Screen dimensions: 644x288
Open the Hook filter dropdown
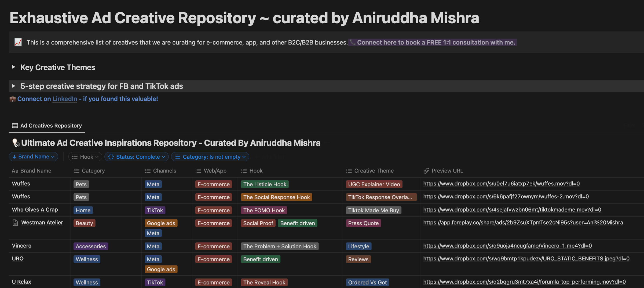[x=85, y=157]
